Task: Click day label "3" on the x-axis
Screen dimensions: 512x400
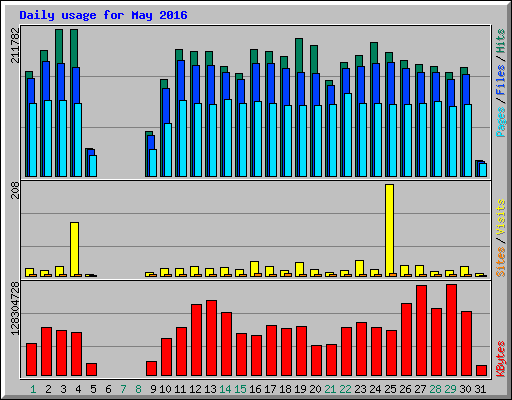Action: 63,389
